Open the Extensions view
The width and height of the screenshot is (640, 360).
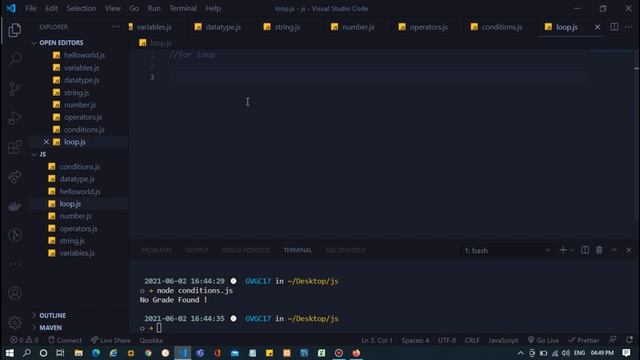(15, 147)
